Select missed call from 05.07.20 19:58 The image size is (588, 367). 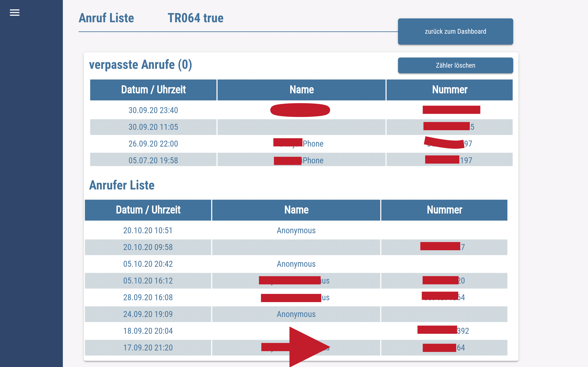point(153,160)
